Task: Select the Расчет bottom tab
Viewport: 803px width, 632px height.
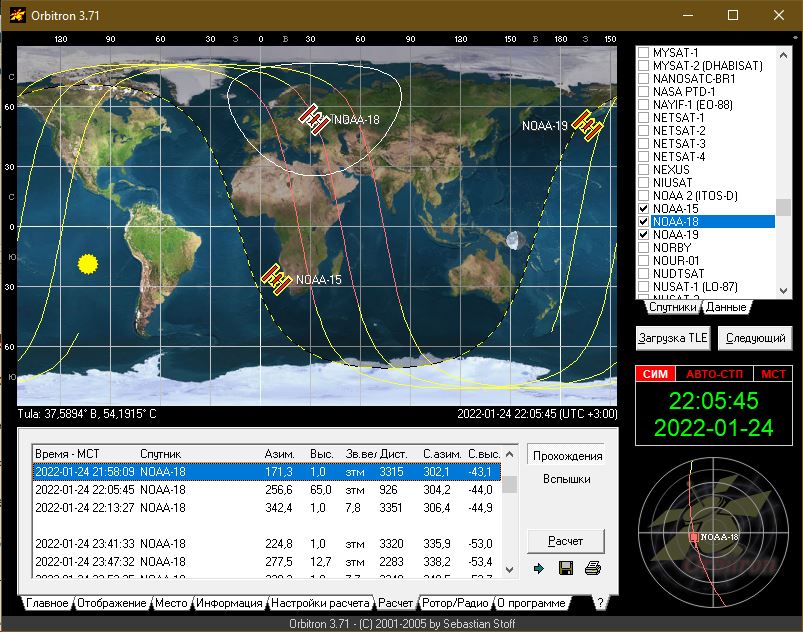Action: [x=395, y=603]
